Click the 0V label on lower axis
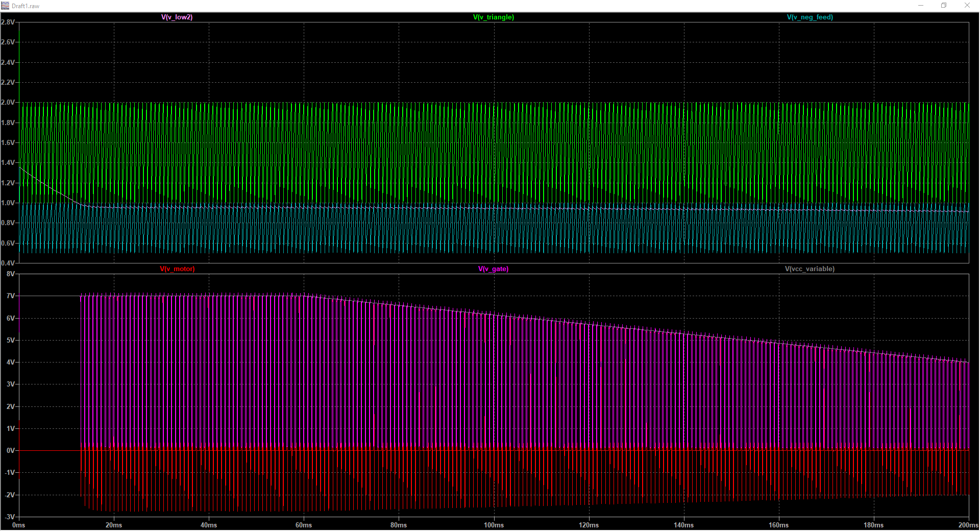The width and height of the screenshot is (980, 531). [11, 451]
